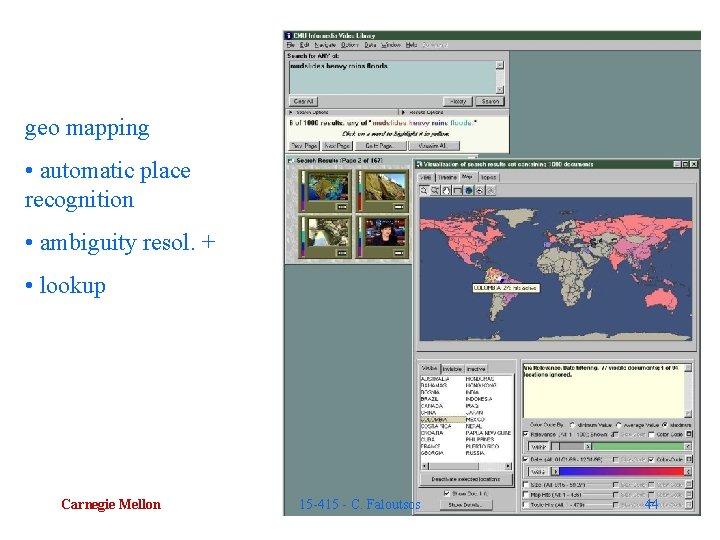Click the small square icon on Relevance row
Viewport: 720px width, 540px height.
click(689, 434)
